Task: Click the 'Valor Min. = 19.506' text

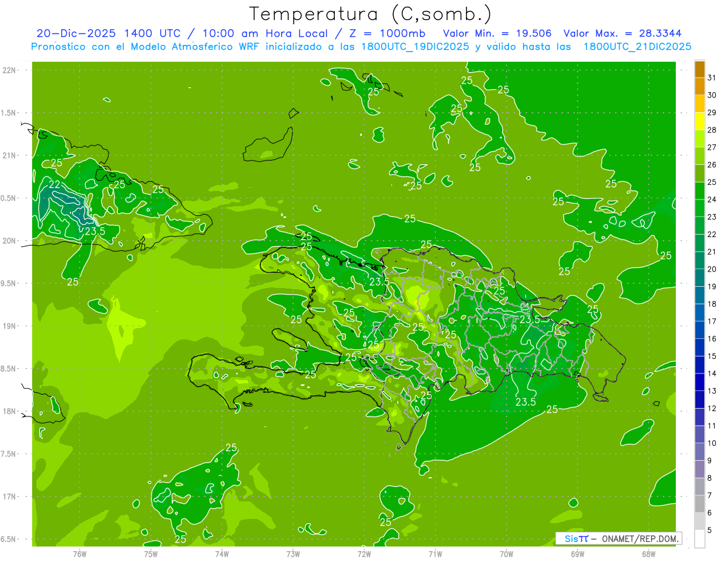Action: 497,33
